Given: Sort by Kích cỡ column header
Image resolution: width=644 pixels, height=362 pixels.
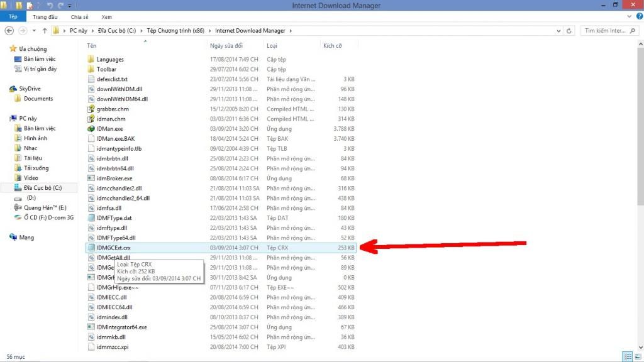Looking at the screenshot, I should pos(332,45).
